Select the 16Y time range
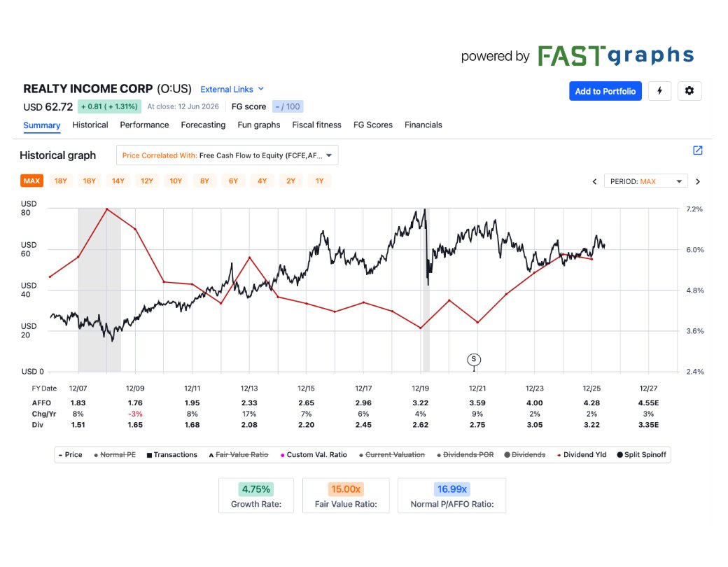Image resolution: width=728 pixels, height=567 pixels. pos(90,181)
